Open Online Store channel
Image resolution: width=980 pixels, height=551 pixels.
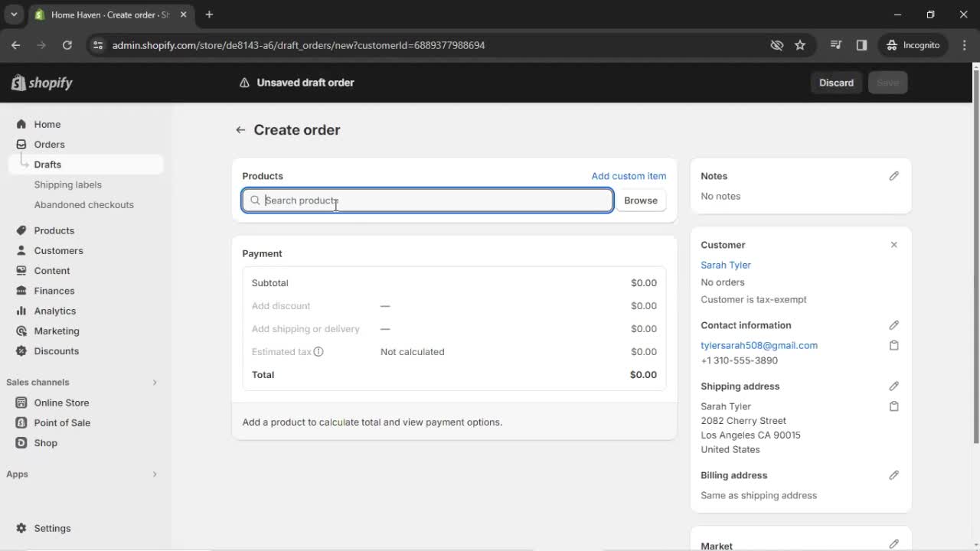point(61,403)
